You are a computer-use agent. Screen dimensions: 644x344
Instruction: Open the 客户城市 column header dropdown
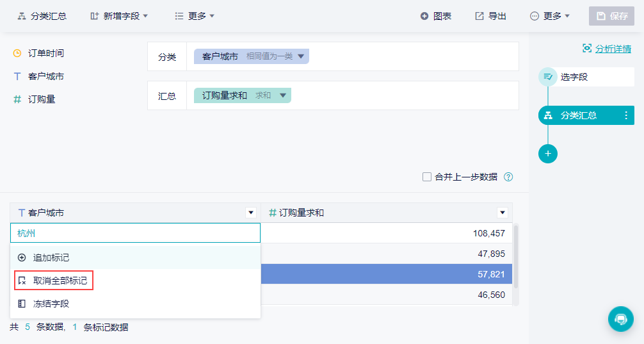(250, 213)
